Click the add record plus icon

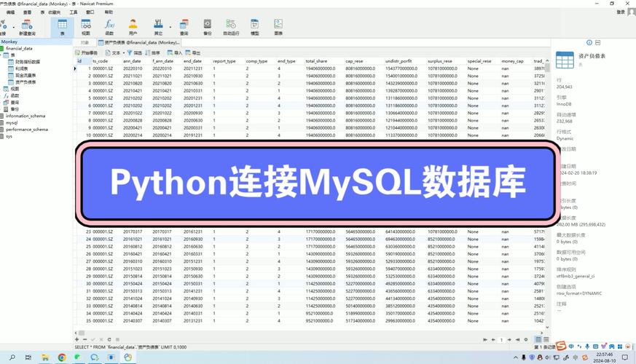[77, 339]
